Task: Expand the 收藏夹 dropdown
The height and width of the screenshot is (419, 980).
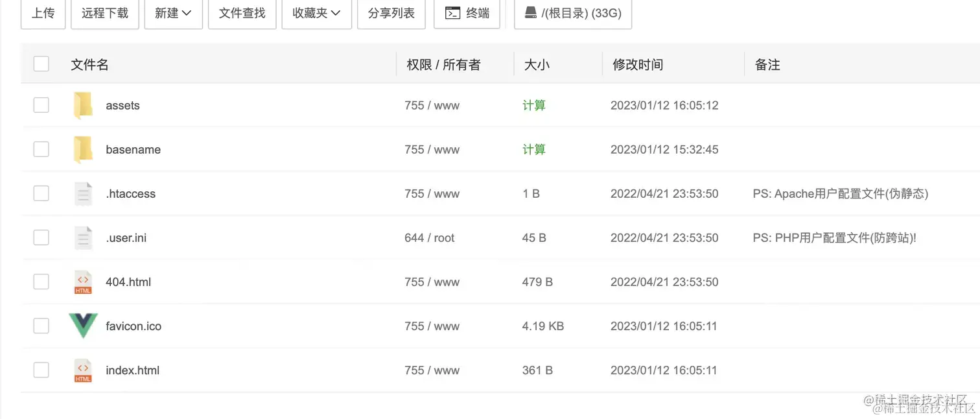Action: pos(316,13)
